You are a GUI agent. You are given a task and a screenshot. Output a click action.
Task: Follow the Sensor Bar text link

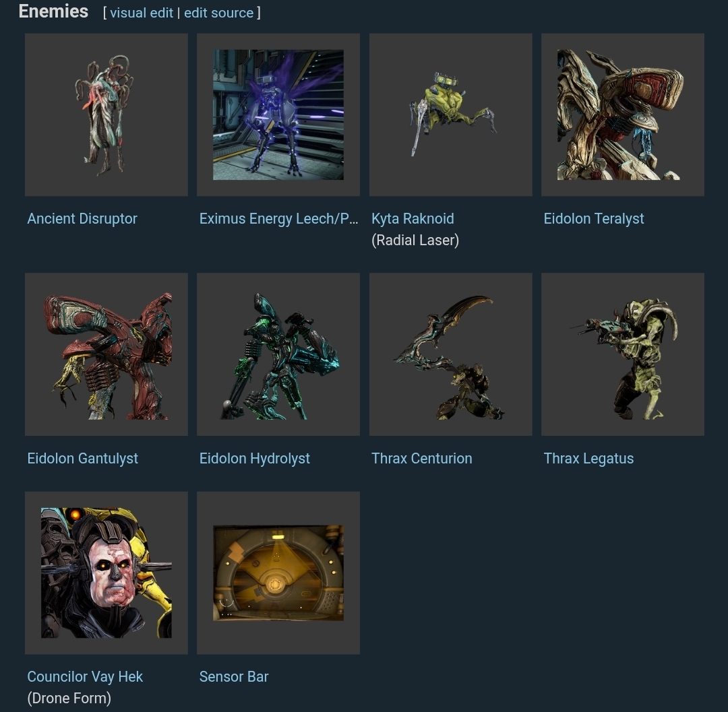234,677
